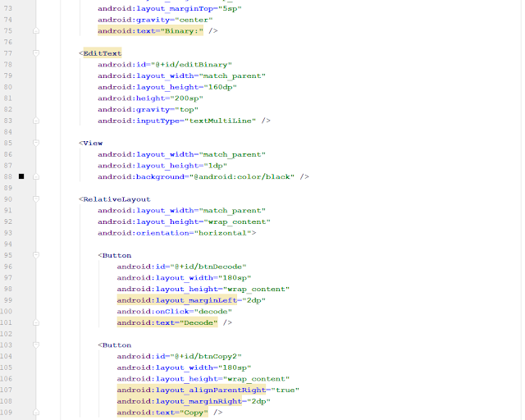Click line number 90 in gutter
Viewport: 525px width, 420px height.
coord(8,199)
